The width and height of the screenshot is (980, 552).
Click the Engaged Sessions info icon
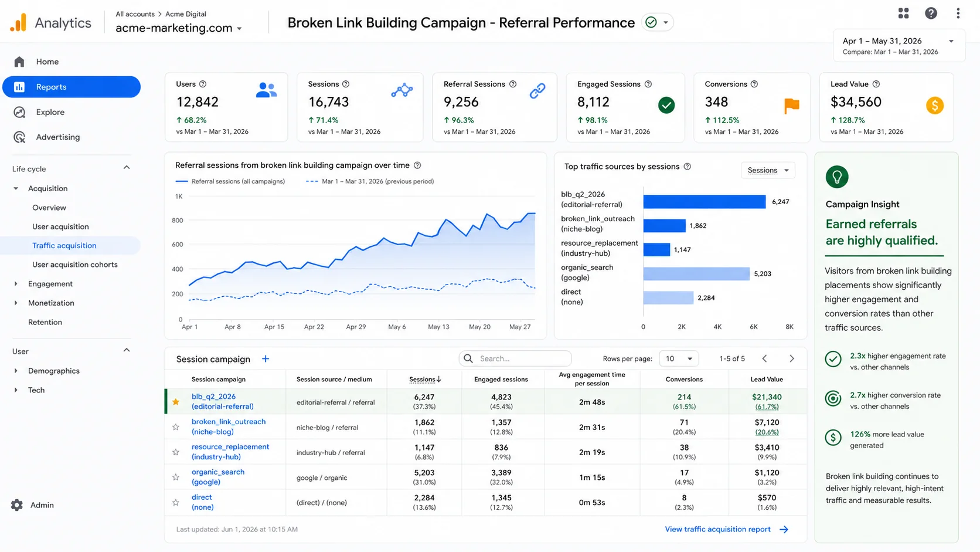point(648,84)
